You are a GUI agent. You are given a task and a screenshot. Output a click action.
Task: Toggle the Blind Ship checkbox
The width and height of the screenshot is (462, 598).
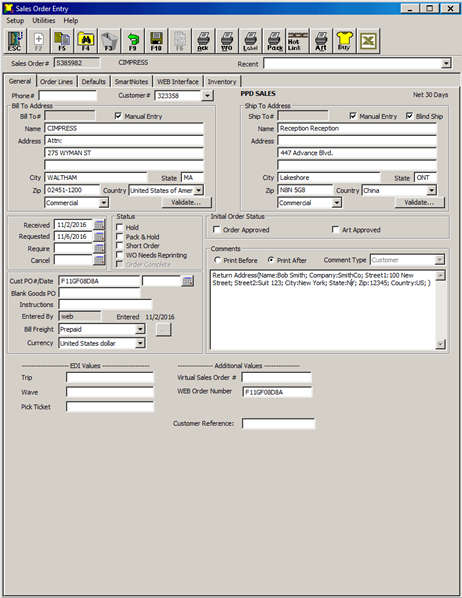tap(409, 116)
